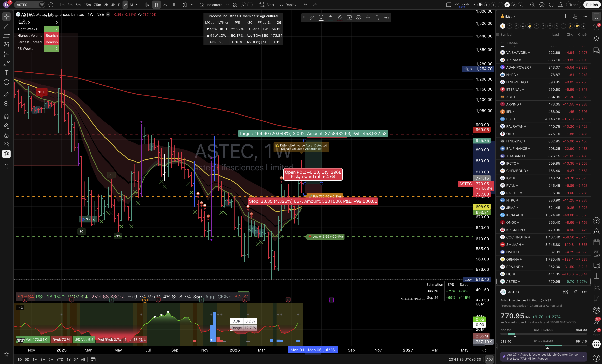Open the Indicators dialog
The image size is (602, 364).
point(211,5)
